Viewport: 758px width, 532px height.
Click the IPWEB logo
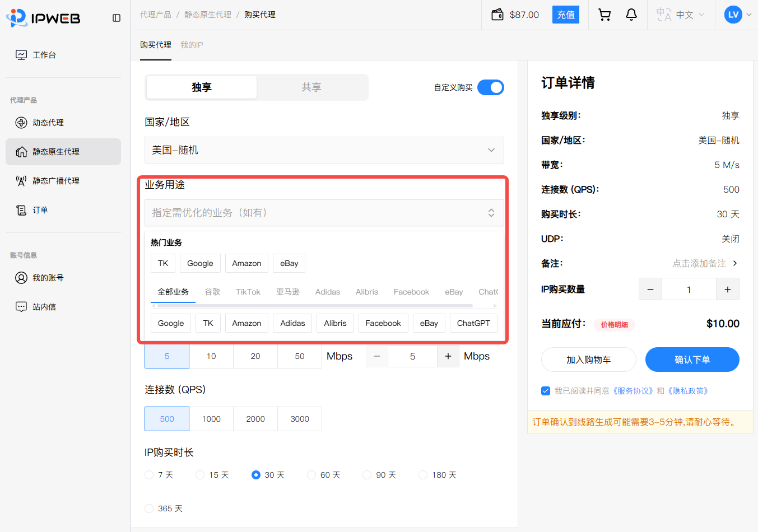[43, 18]
